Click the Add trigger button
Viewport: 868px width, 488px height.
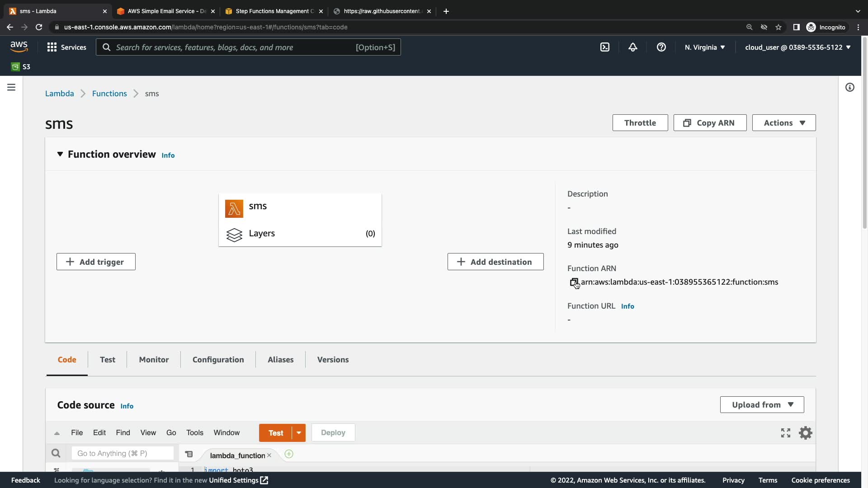pos(96,262)
